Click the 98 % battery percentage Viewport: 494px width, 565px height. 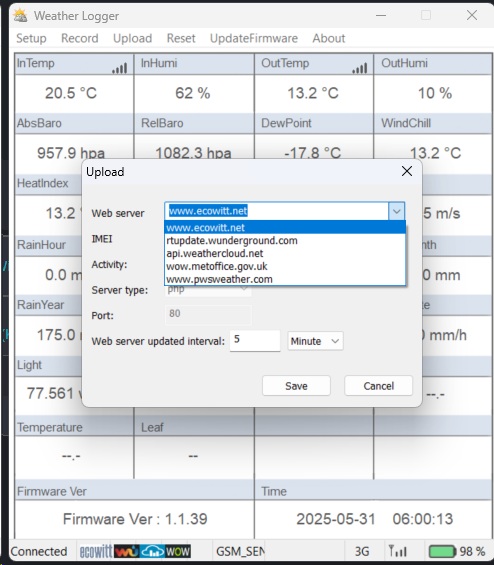(472, 551)
